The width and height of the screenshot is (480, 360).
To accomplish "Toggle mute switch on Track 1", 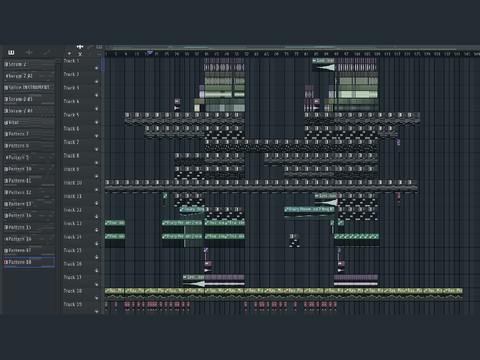I will (x=97, y=68).
